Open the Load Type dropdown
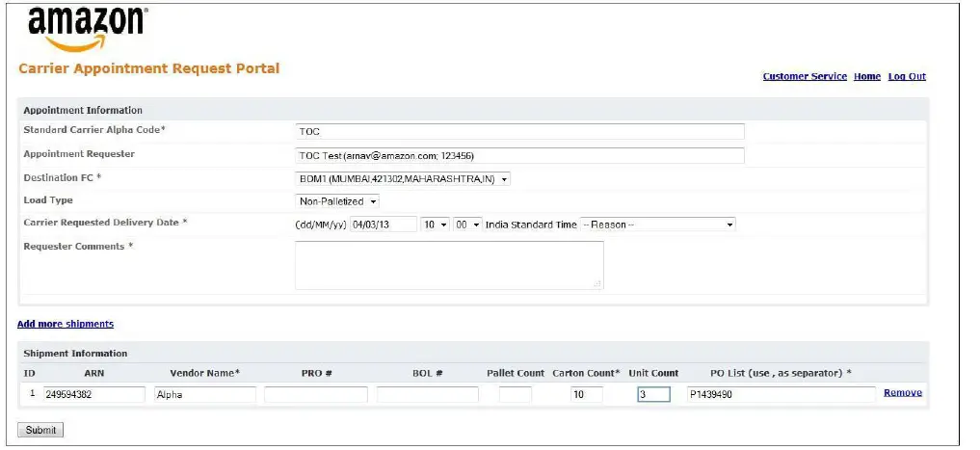 pos(337,202)
